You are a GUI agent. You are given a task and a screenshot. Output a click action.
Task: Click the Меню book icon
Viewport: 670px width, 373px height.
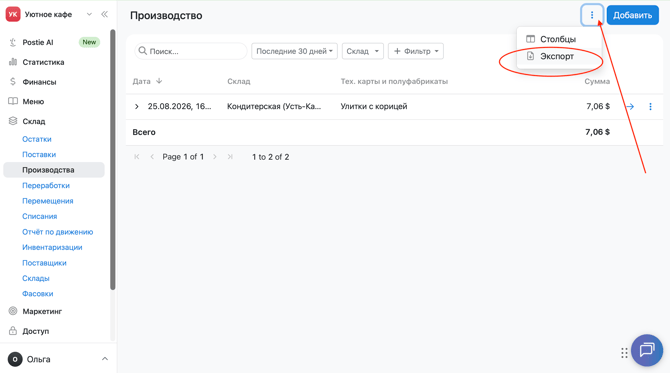coord(13,101)
